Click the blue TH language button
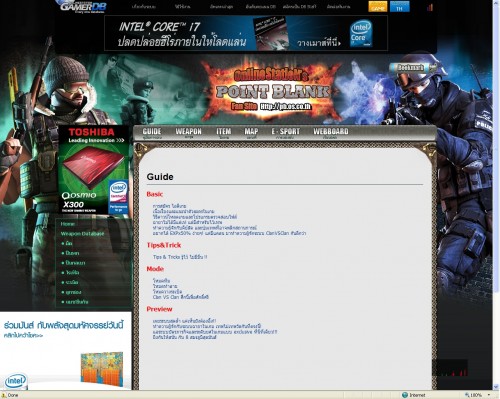The height and width of the screenshot is (399, 500). pyautogui.click(x=399, y=6)
